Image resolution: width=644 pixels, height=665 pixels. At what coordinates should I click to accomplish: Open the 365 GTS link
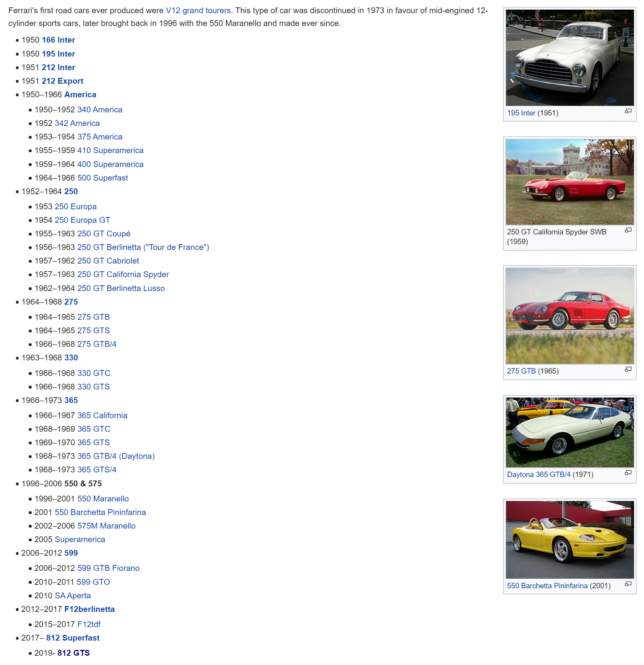(x=94, y=443)
